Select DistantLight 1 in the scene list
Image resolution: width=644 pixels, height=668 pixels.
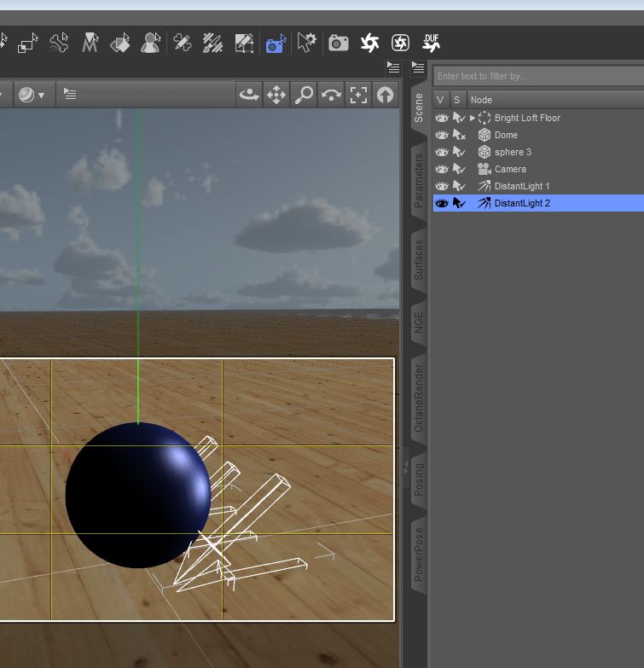click(x=522, y=186)
